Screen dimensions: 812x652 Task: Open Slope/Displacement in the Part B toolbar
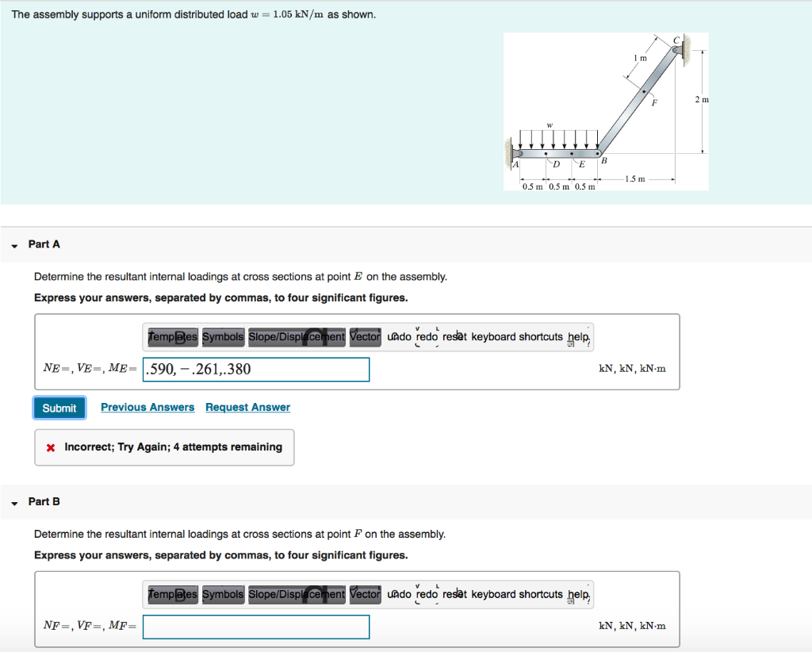[x=296, y=594]
